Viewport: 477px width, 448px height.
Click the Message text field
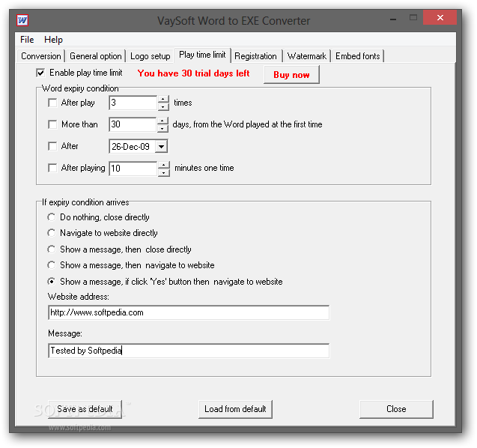pos(189,351)
